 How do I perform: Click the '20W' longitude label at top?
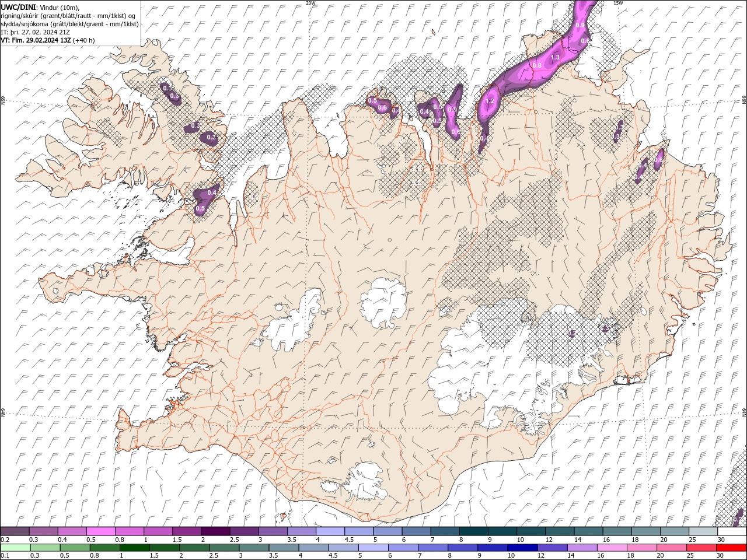point(310,3)
